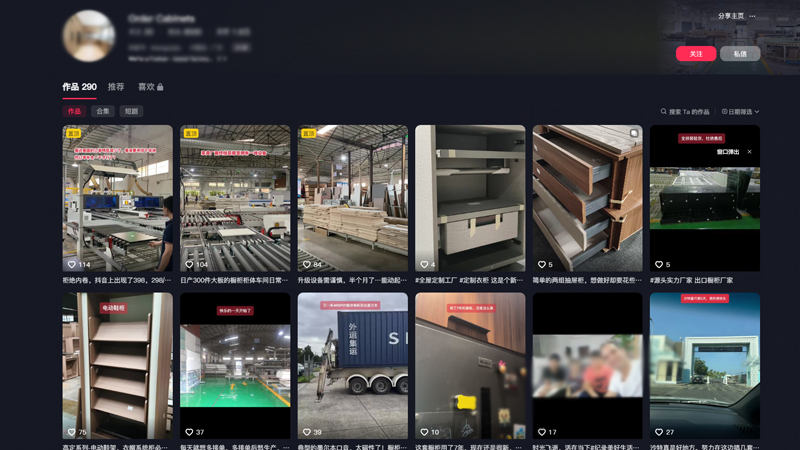
Task: Select the 作品 filter chip
Action: coord(74,111)
